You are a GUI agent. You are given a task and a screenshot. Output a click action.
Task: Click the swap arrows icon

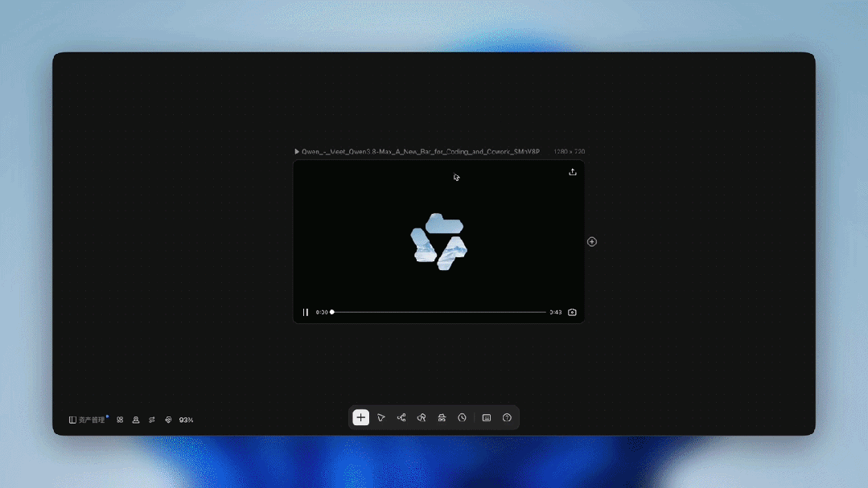pos(152,420)
